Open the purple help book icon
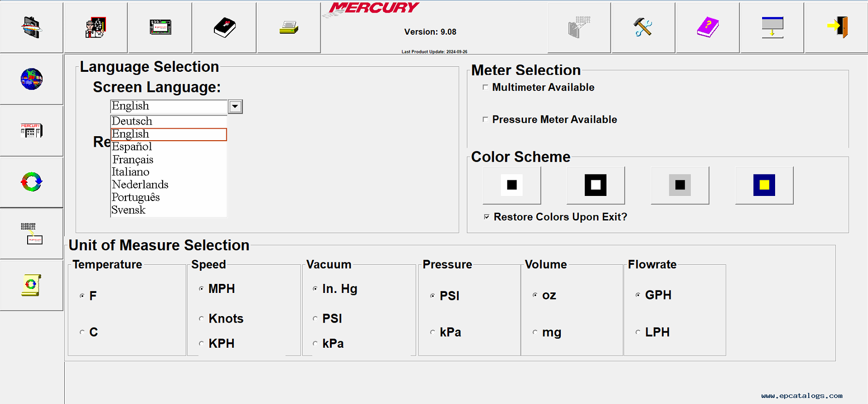This screenshot has width=868, height=404. pos(707,27)
